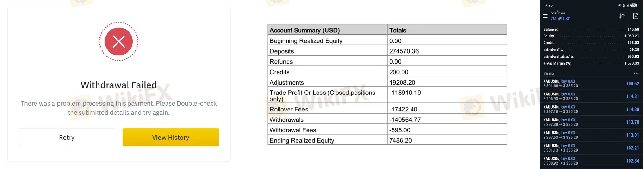Select the XAUUSDu position with profit 102.84
The width and height of the screenshot is (644, 169).
tap(591, 161)
